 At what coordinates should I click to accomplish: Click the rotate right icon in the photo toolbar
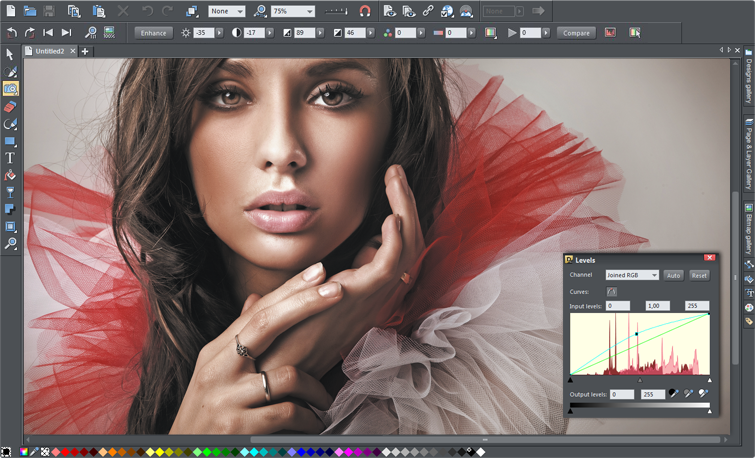[30, 33]
